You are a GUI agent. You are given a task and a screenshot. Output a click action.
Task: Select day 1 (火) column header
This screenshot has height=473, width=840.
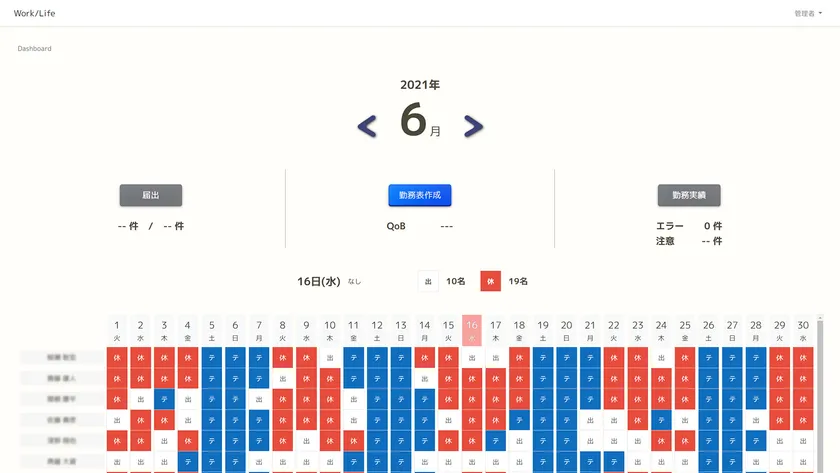117,330
